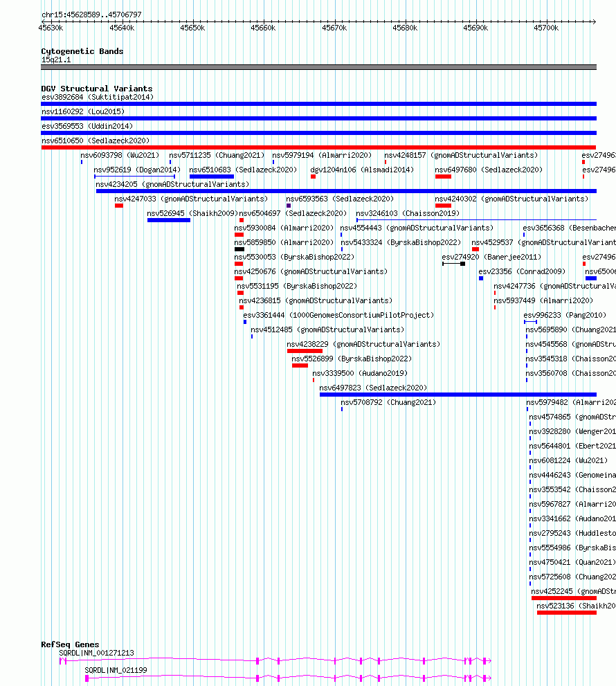Select the esv274920 (Banerjee2011) black glyph

pyautogui.click(x=453, y=264)
